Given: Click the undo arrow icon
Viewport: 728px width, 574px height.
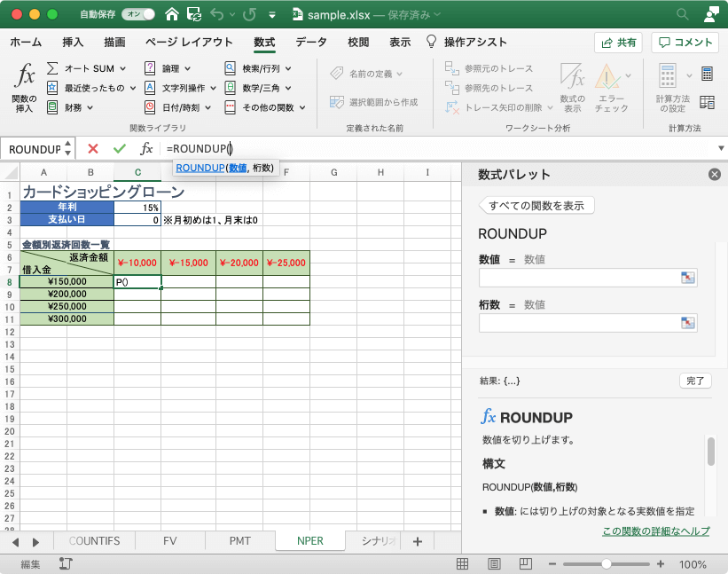Looking at the screenshot, I should pos(217,14).
